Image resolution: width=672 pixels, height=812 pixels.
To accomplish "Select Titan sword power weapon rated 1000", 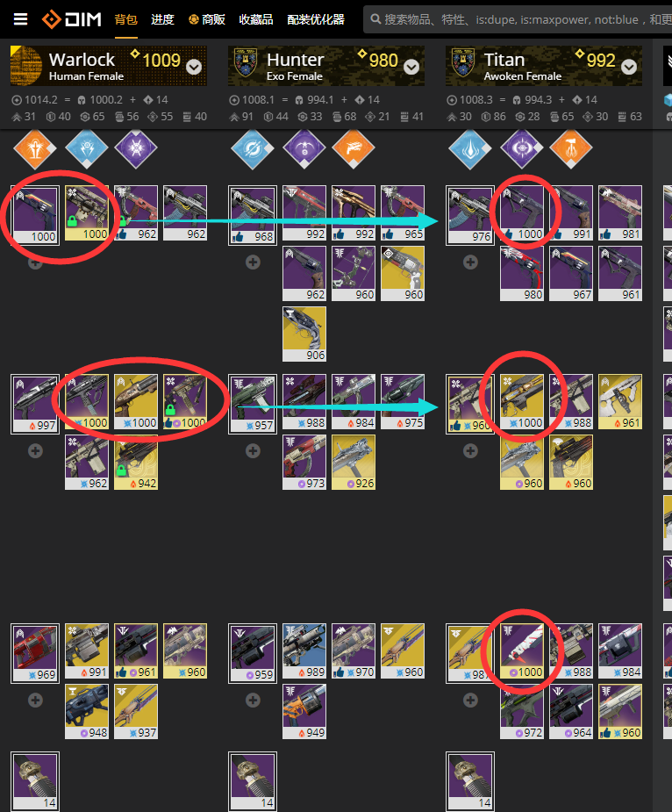I will 522,651.
